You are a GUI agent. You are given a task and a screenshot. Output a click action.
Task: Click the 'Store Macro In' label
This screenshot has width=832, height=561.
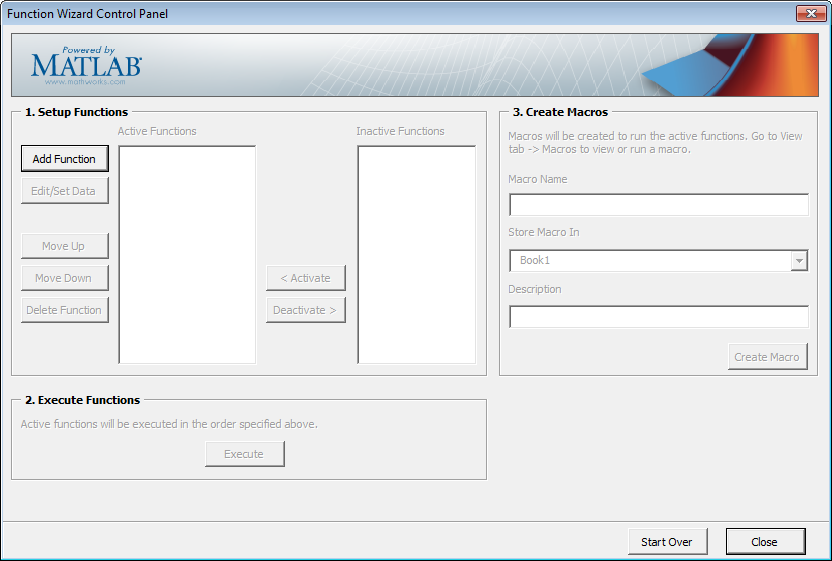pyautogui.click(x=544, y=232)
